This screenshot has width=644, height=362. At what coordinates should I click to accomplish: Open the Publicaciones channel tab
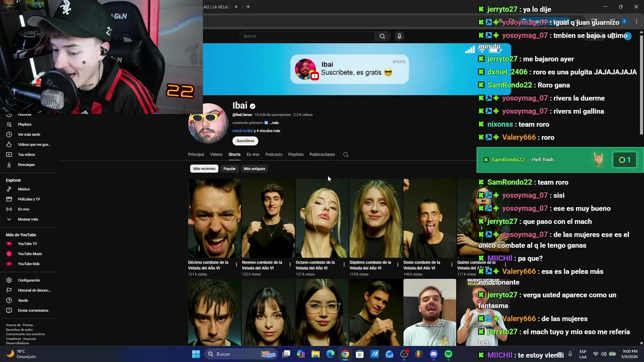(322, 154)
